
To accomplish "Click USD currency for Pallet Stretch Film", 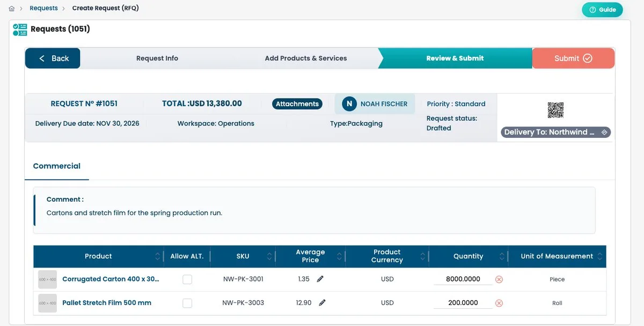I will [x=387, y=303].
